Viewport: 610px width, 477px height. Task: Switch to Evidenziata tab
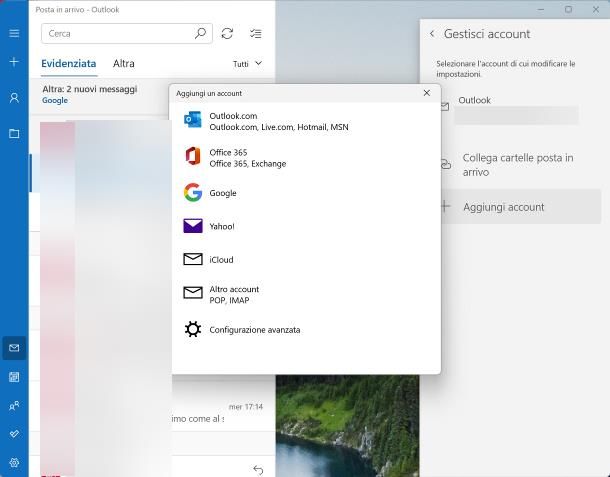(69, 63)
